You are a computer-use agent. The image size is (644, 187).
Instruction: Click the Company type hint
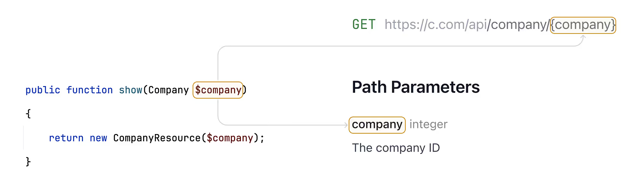(x=169, y=90)
